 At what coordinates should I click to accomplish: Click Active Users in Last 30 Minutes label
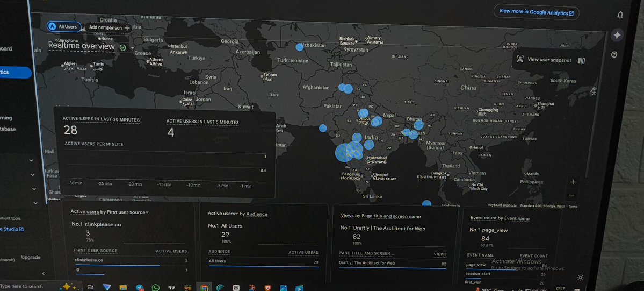tap(101, 119)
